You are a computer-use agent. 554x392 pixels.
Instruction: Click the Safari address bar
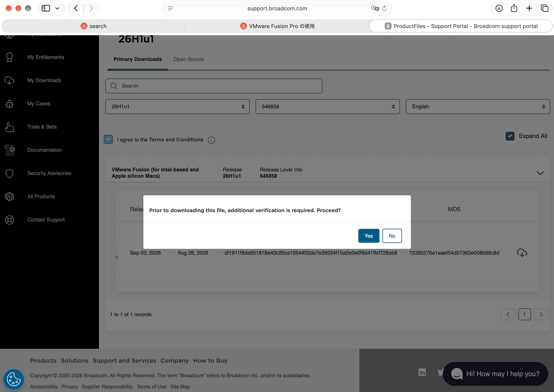pos(277,8)
